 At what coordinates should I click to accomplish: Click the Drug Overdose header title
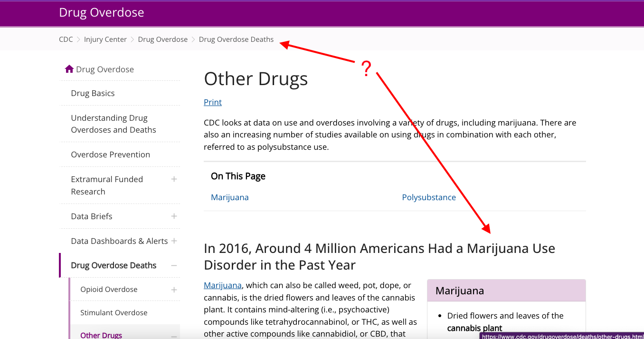[101, 13]
